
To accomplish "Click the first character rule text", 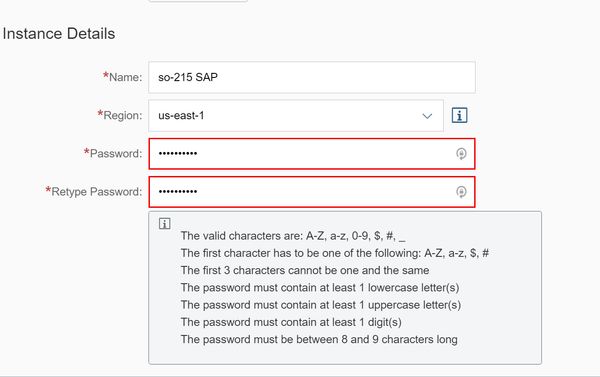I will coord(335,253).
